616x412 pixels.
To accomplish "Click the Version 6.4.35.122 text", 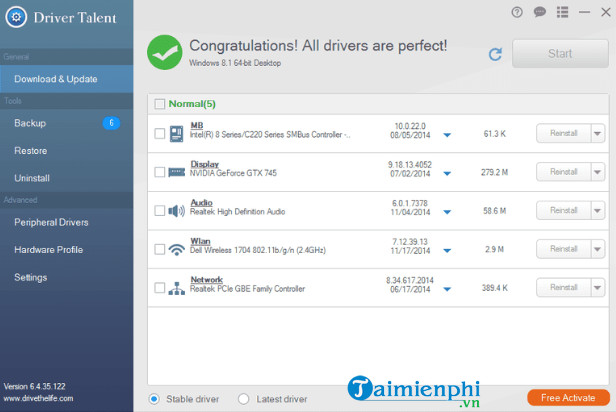I will click(35, 386).
